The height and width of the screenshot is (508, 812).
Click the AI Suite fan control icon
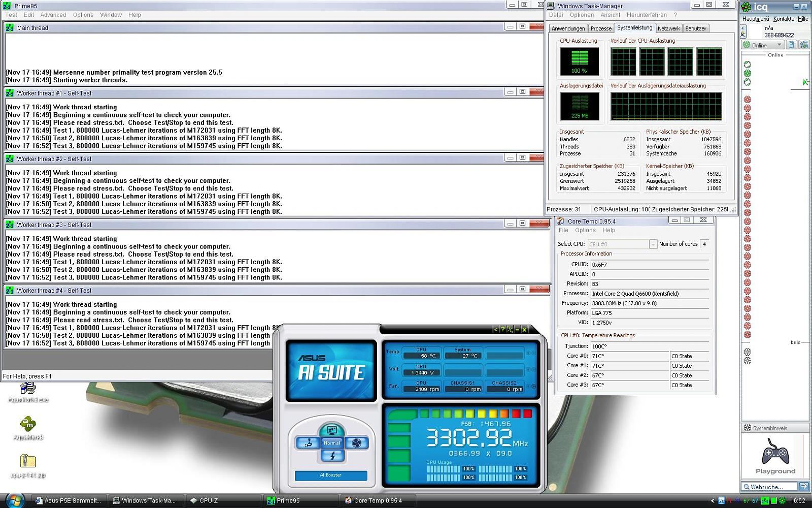tap(357, 443)
